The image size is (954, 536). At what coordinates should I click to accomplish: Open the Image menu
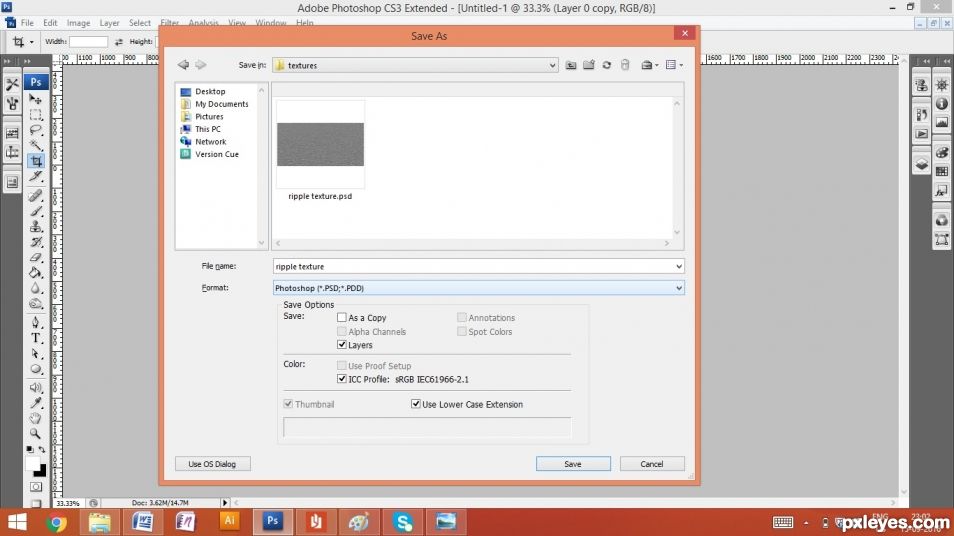point(78,23)
